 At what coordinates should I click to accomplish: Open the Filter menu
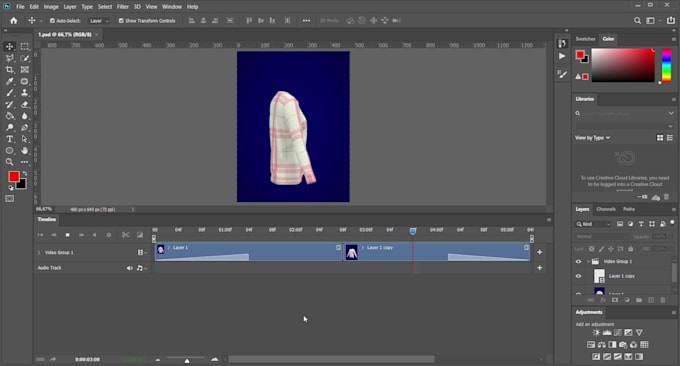pyautogui.click(x=123, y=7)
